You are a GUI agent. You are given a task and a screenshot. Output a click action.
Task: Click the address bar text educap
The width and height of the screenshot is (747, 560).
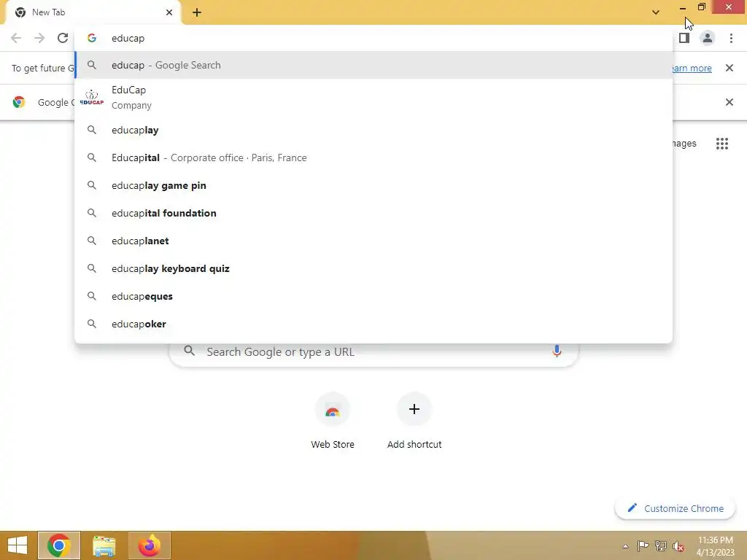click(128, 38)
